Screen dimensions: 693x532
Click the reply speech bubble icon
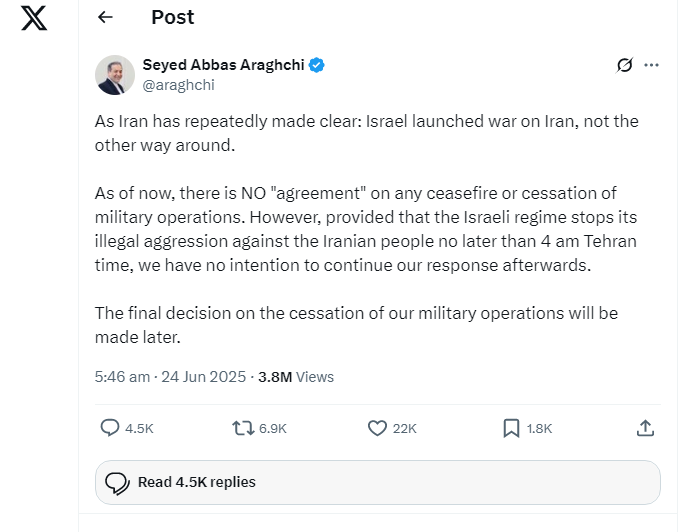(x=110, y=428)
